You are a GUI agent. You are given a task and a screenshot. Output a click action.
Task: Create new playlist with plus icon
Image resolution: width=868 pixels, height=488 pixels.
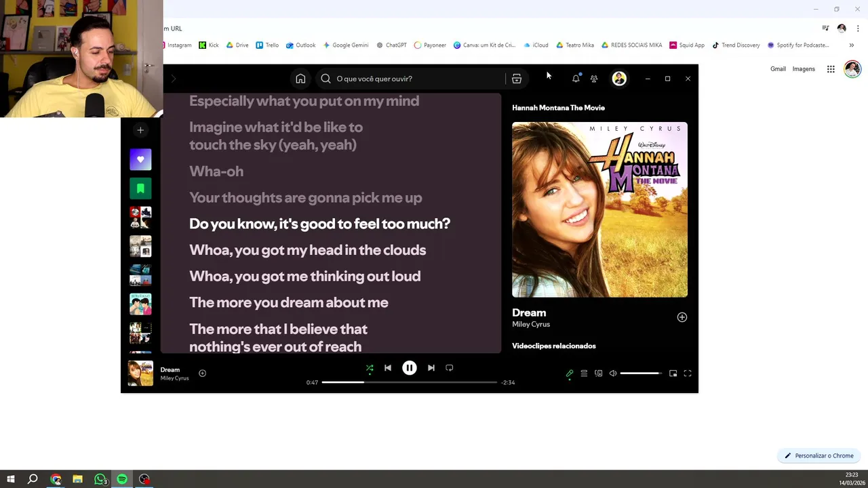point(140,130)
